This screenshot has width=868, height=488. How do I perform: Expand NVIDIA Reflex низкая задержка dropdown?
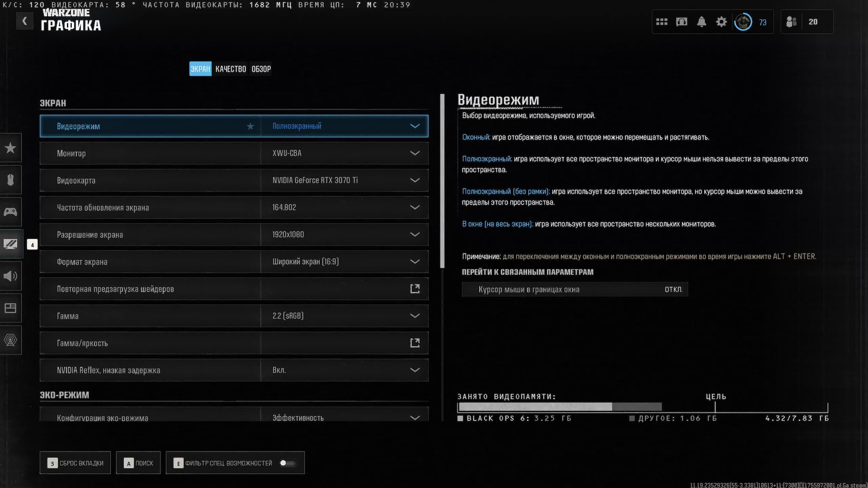click(415, 370)
